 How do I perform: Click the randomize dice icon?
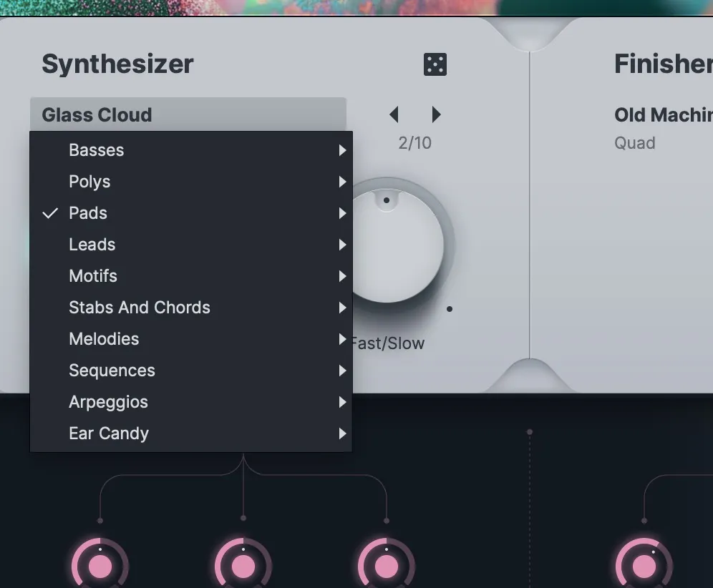pos(435,64)
